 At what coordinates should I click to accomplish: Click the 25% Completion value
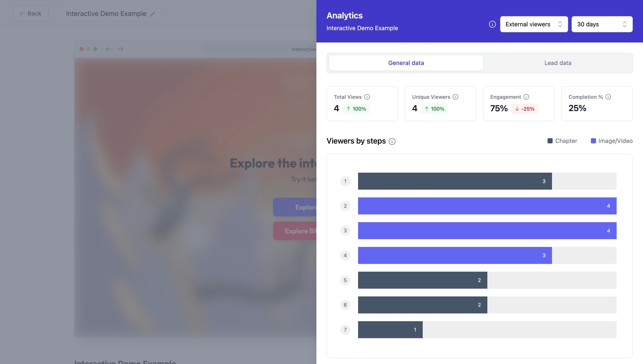(577, 108)
